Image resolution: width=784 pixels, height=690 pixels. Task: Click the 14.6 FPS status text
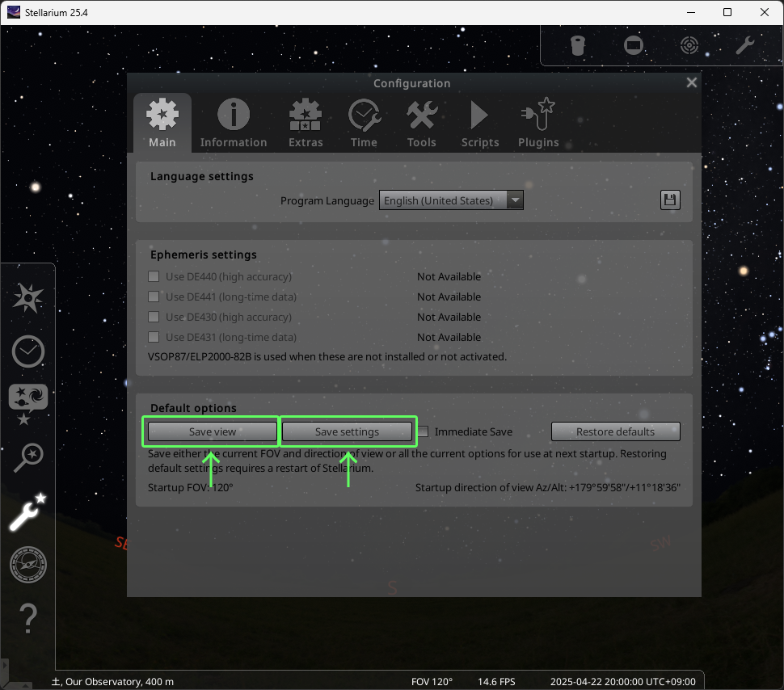tap(496, 681)
